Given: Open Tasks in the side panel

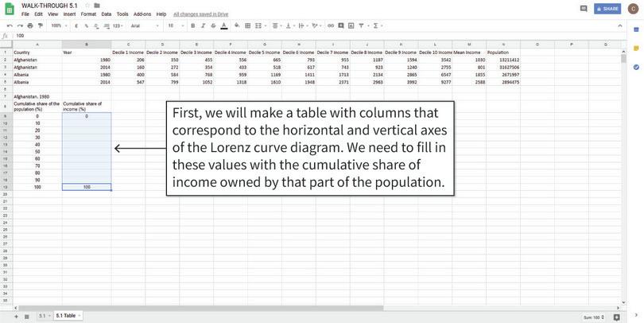Looking at the screenshot, I should (x=636, y=67).
